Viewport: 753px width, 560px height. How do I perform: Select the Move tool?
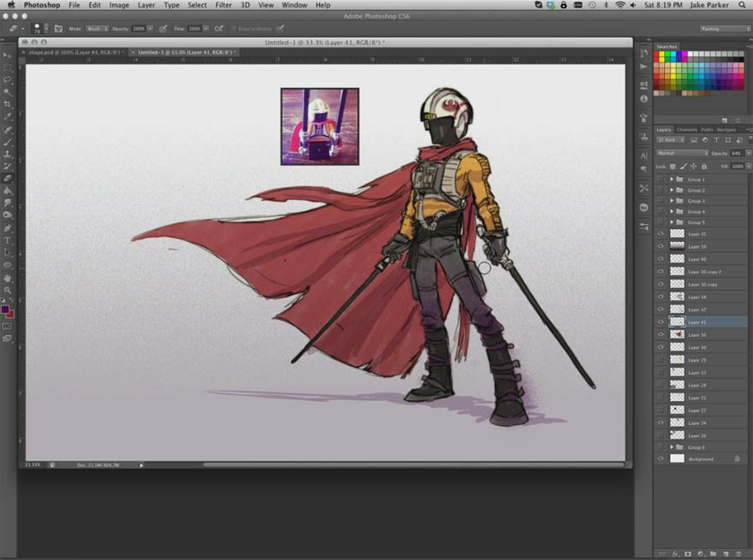[x=7, y=56]
